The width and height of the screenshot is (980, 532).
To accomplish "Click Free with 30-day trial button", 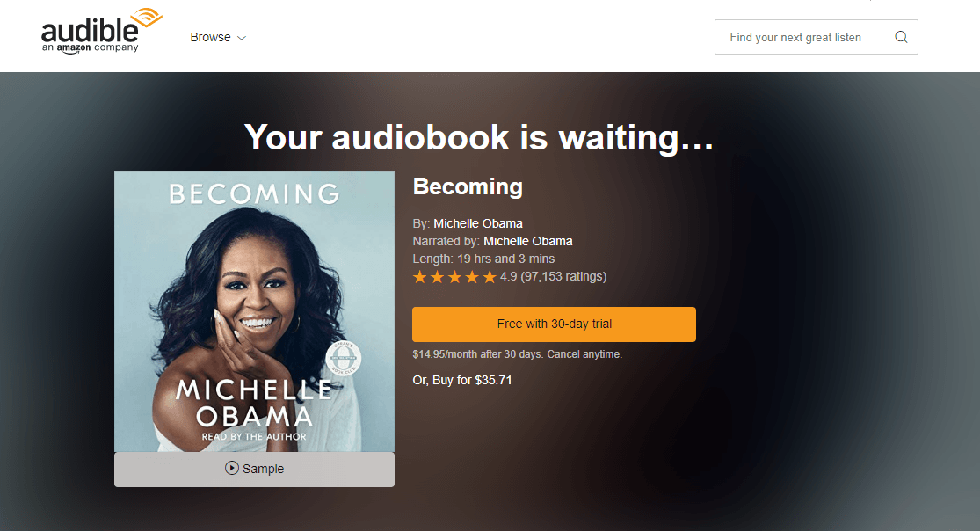I will coord(554,324).
